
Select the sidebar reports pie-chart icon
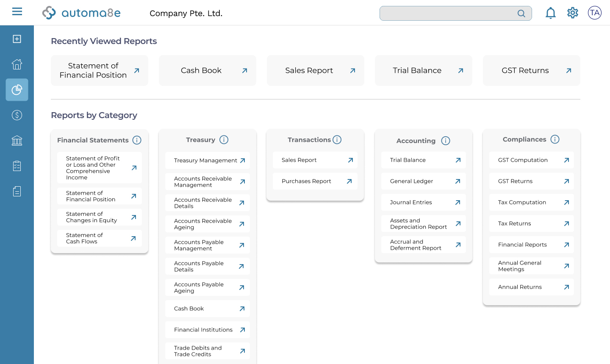click(17, 90)
